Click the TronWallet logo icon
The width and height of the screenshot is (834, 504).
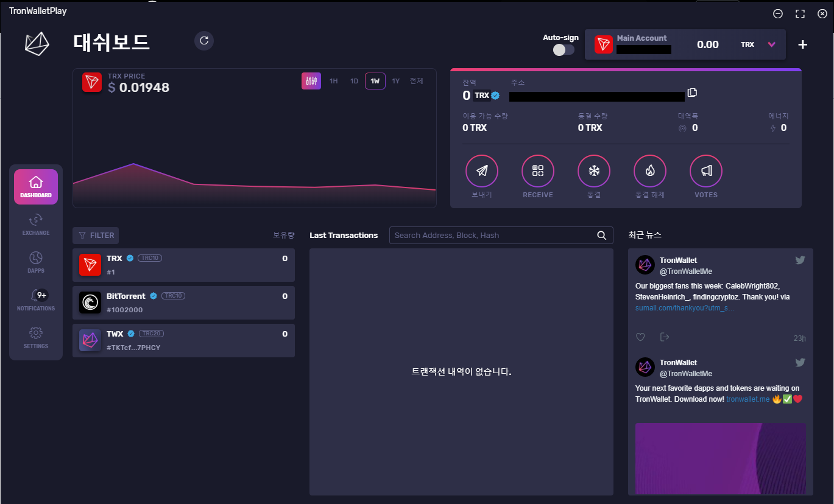coord(37,44)
